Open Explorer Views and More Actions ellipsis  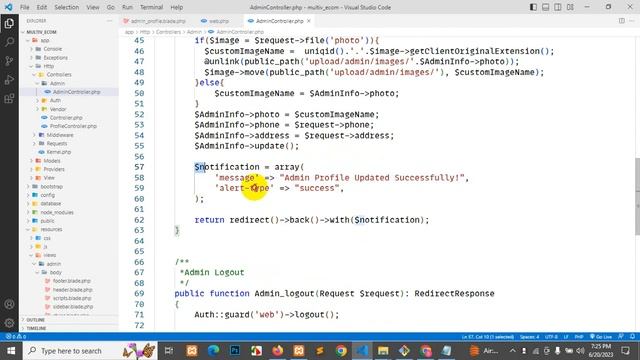pyautogui.click(x=109, y=21)
